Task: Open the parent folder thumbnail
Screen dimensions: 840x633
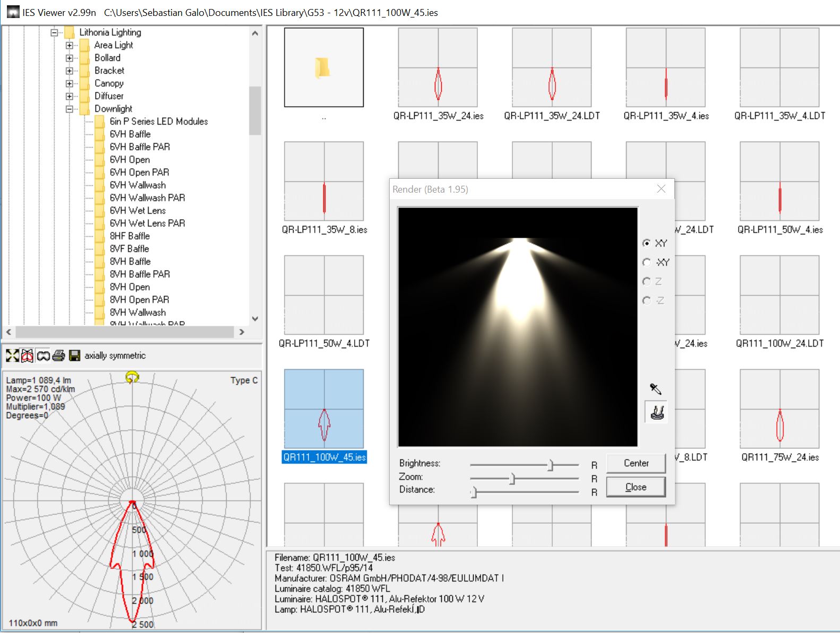Action: tap(324, 67)
